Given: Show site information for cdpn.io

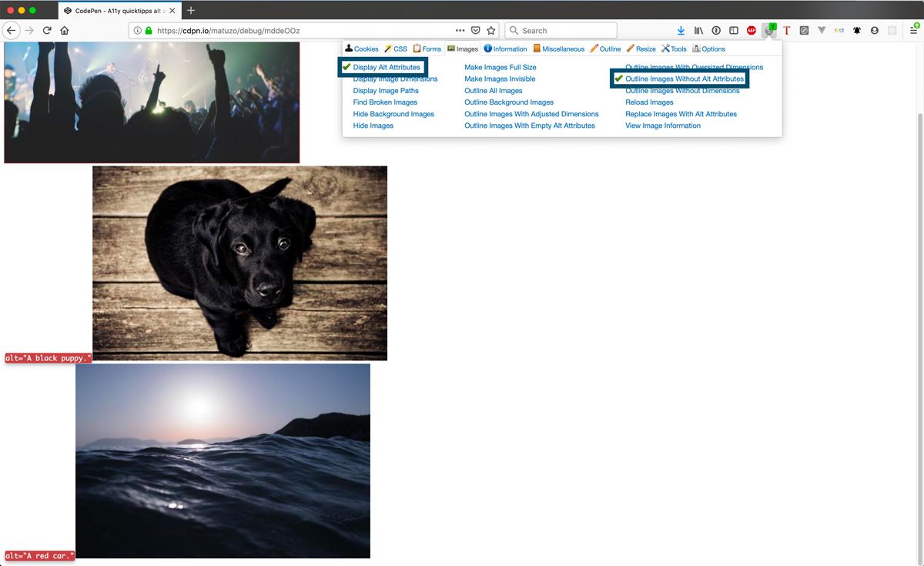Looking at the screenshot, I should [x=137, y=31].
